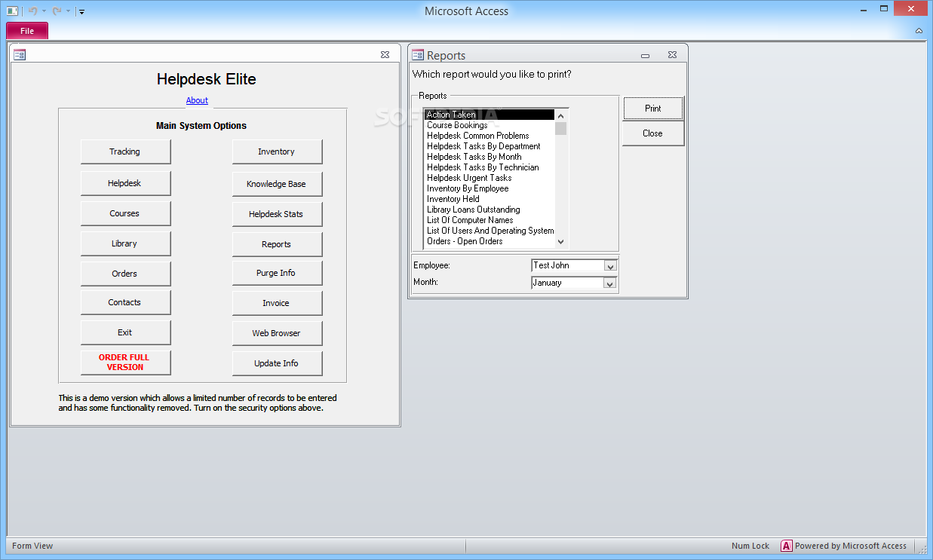Select the Action Taken report
This screenshot has width=933, height=560.
tap(490, 115)
